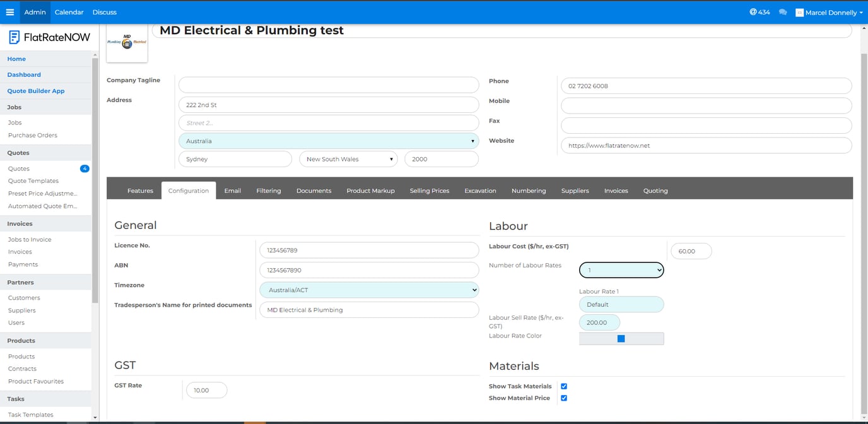The width and height of the screenshot is (868, 424).
Task: Click Marcel Donnelly's user avatar
Action: coord(800,13)
